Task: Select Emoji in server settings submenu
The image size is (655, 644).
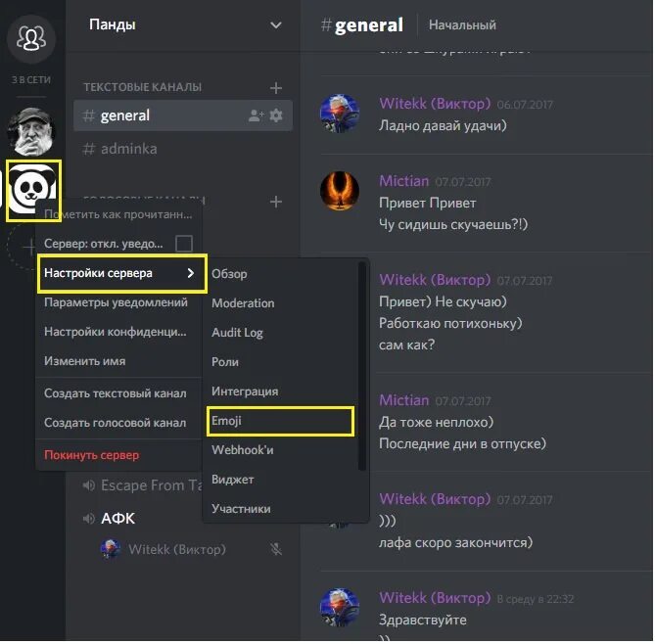Action: point(280,421)
